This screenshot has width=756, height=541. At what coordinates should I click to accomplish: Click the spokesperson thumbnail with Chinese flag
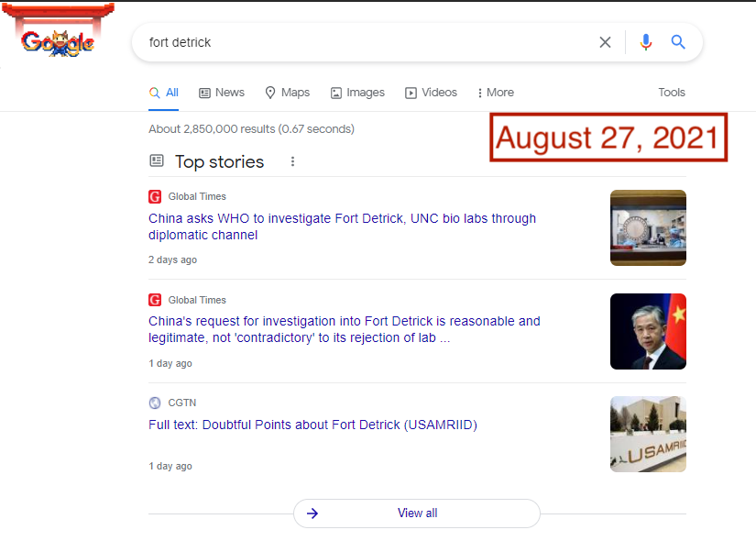(x=648, y=331)
